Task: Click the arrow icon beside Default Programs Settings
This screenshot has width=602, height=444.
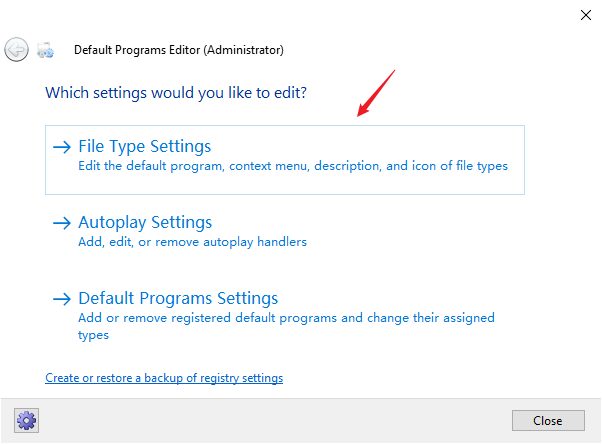Action: [x=62, y=299]
